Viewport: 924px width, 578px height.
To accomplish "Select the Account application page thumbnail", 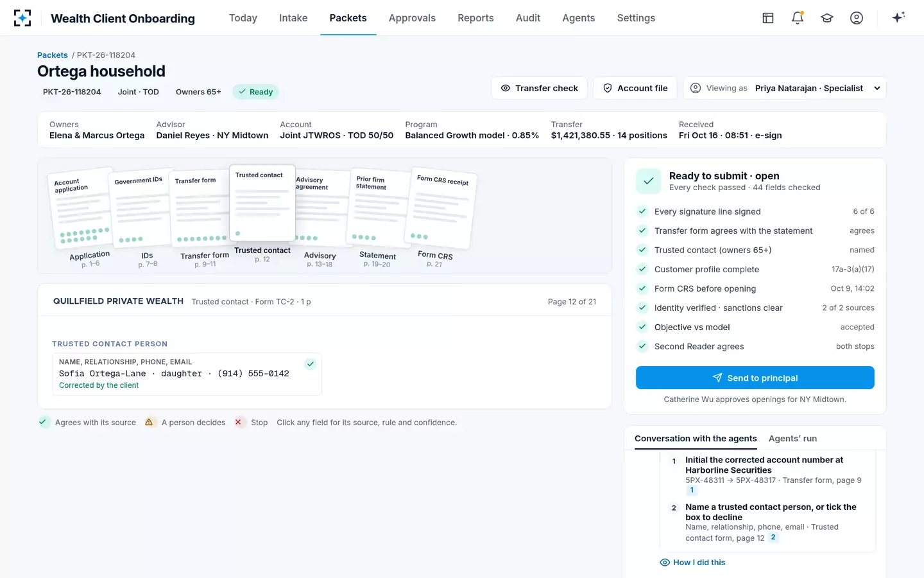I will [83, 208].
